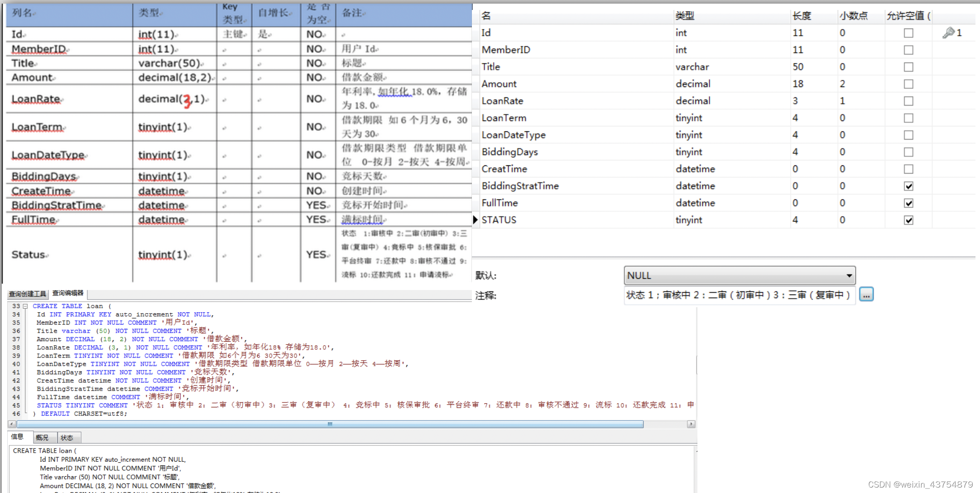Uncheck allow-null for FullTime field
The width and height of the screenshot is (980, 493).
pos(908,203)
